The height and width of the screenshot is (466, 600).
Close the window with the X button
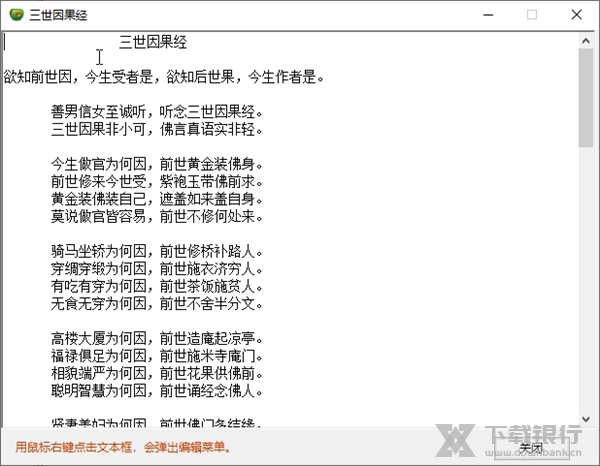[576, 15]
